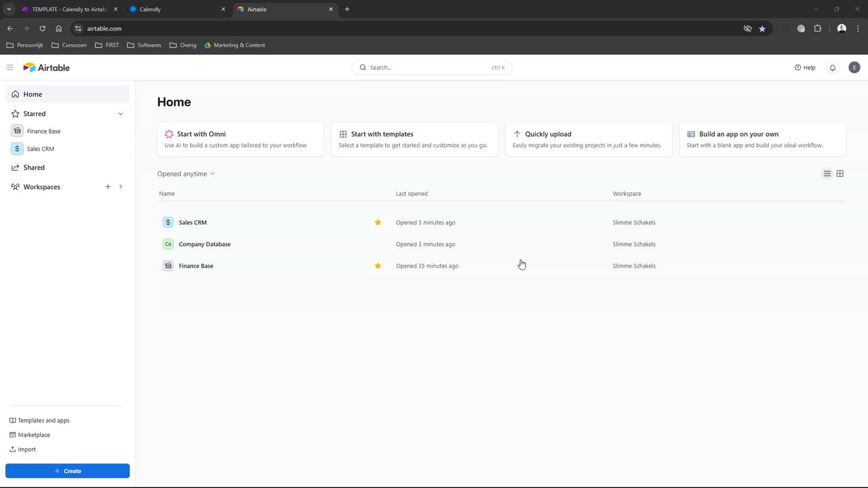The width and height of the screenshot is (868, 488).
Task: Open the tab search dropdown arrow
Action: coord(9,9)
